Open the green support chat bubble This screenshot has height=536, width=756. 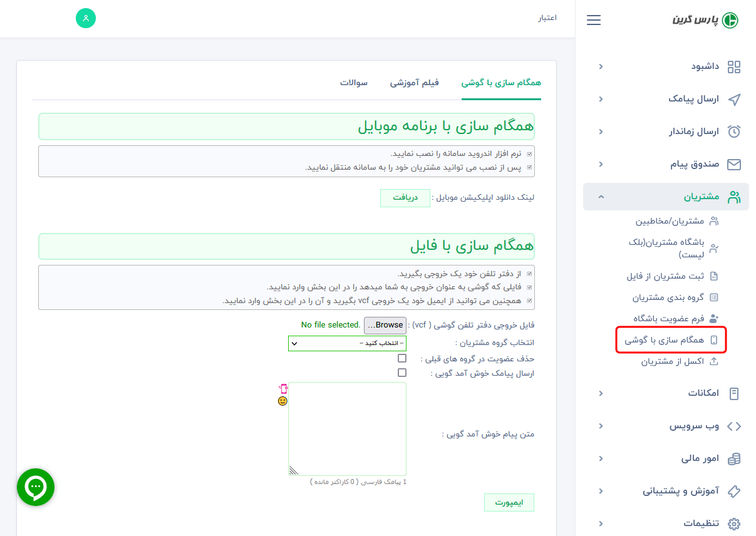pos(36,487)
